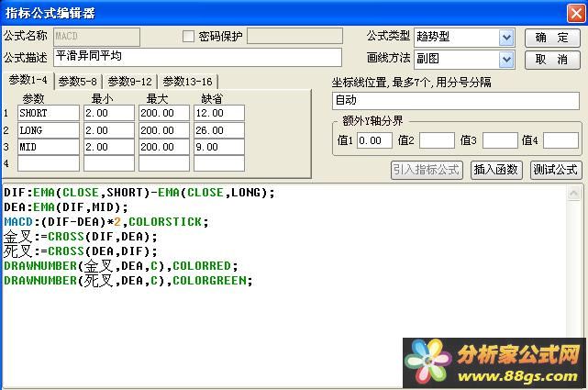Click the empty 最小 field in row 4
This screenshot has height=390, width=588.
109,163
